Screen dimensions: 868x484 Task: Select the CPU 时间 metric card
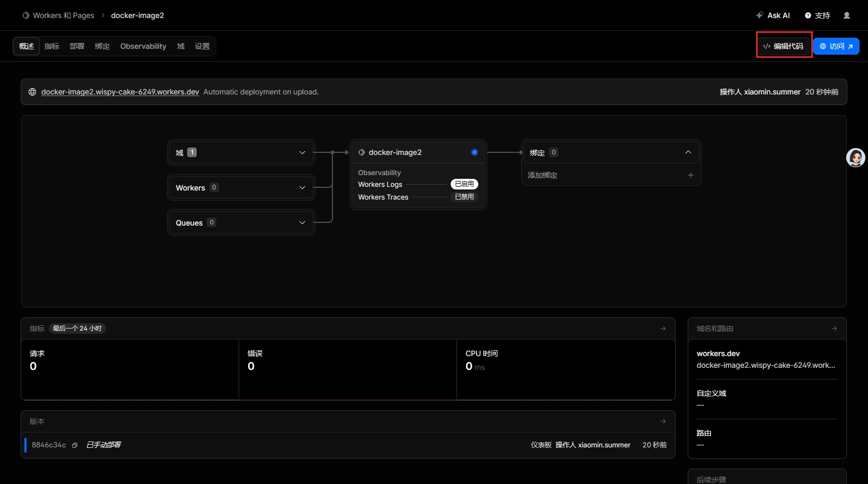566,369
